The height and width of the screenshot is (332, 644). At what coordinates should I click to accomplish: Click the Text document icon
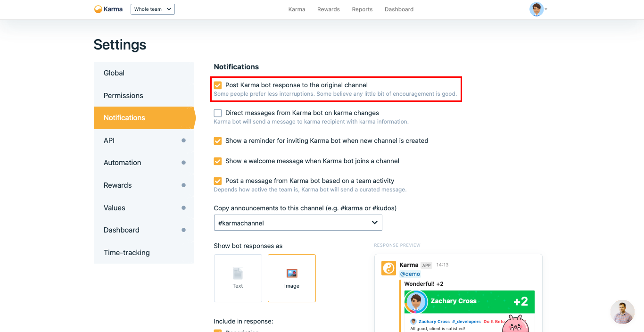click(238, 274)
